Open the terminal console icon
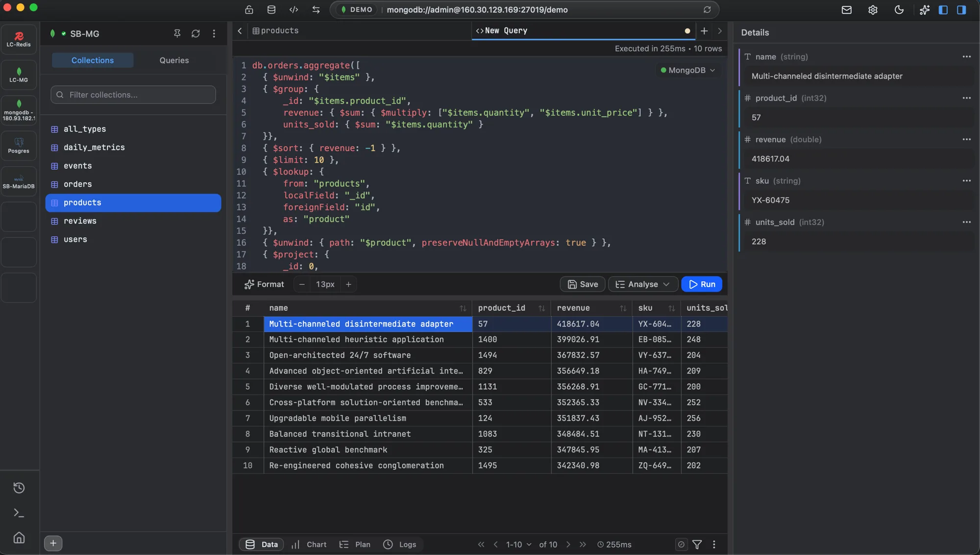Screen dimensions: 980x555 tap(19, 513)
